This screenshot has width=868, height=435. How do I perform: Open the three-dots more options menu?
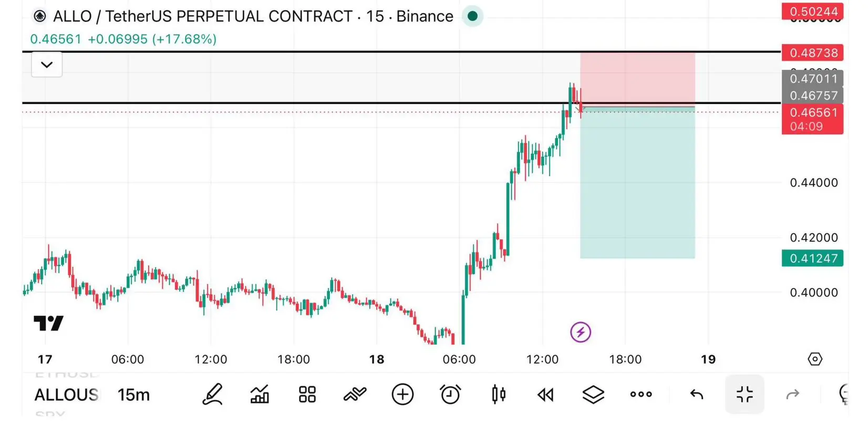641,394
